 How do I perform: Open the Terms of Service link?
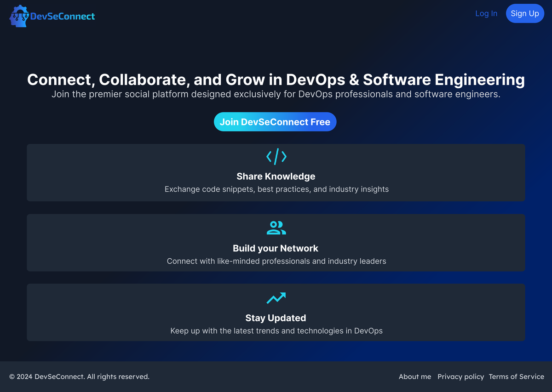click(x=516, y=377)
